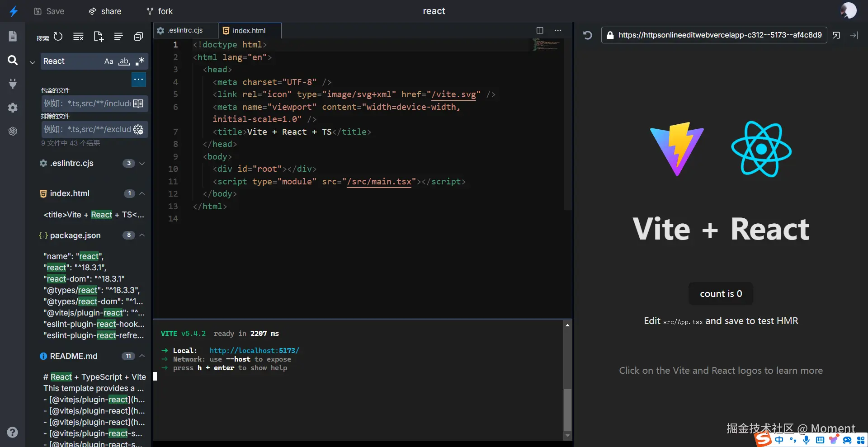
Task: Click the /src/main.tsx link in code
Action: [x=379, y=182]
